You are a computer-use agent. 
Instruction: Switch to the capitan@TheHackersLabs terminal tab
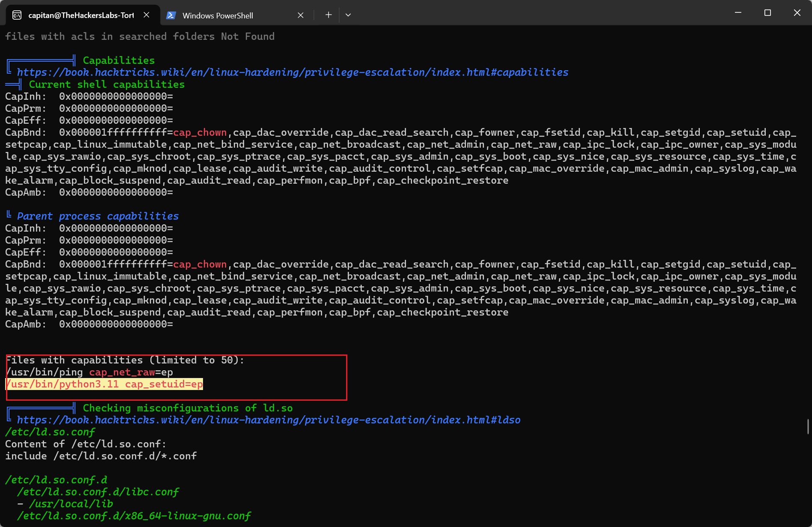click(81, 15)
